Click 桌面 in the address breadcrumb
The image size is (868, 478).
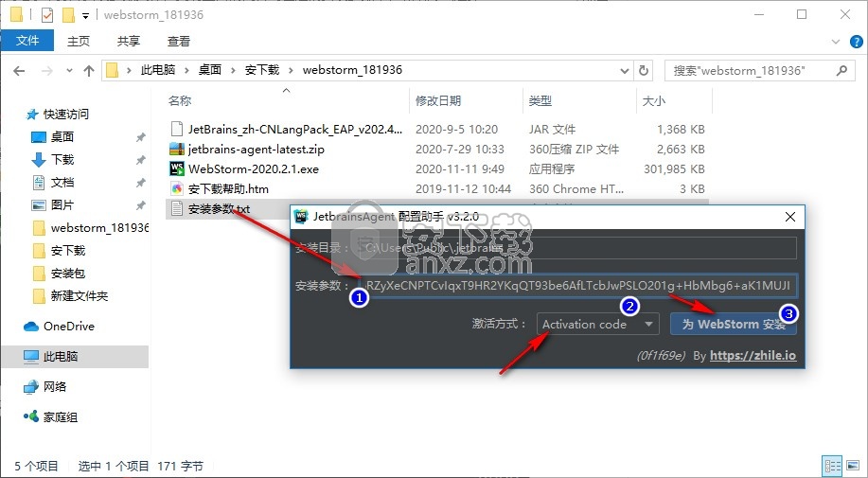(210, 70)
